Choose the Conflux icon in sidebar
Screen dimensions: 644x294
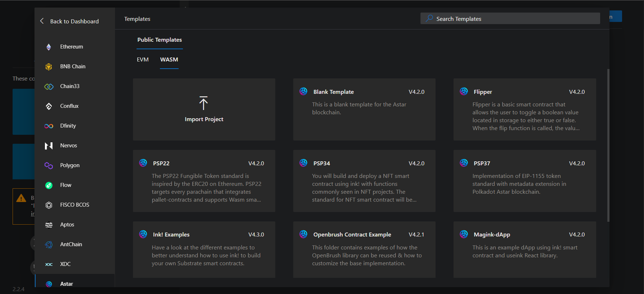49,106
